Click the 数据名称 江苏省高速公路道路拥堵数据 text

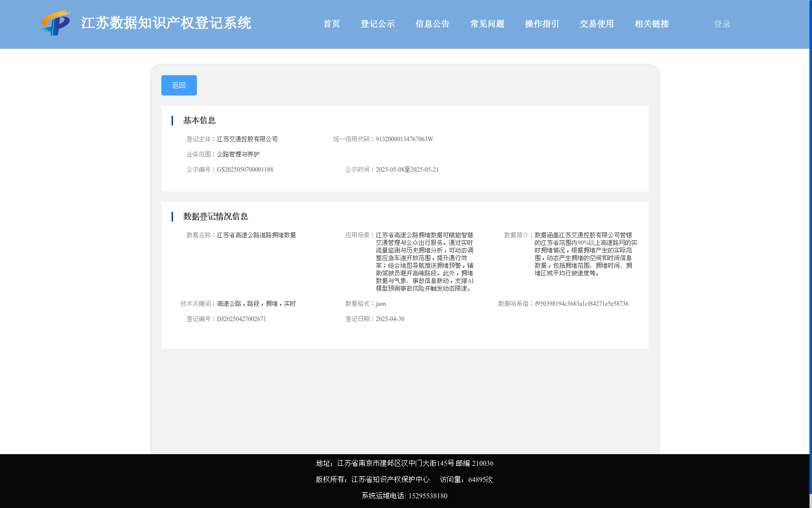click(x=256, y=235)
